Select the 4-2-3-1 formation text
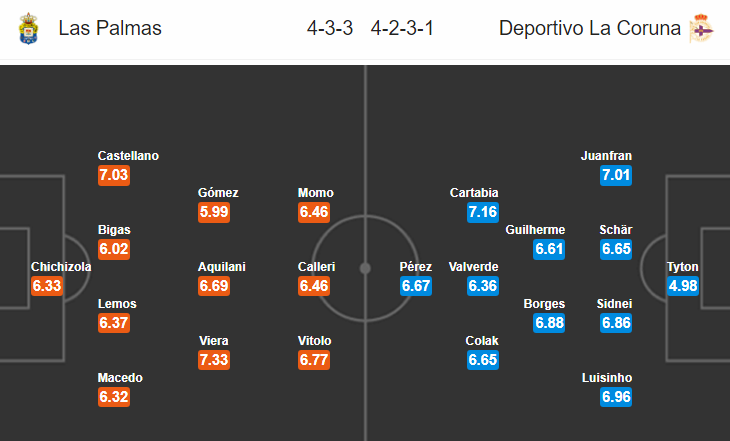This screenshot has height=441, width=730. (402, 28)
